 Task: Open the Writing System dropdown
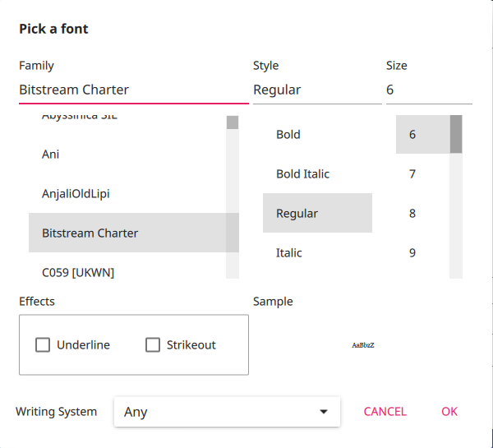coord(227,412)
